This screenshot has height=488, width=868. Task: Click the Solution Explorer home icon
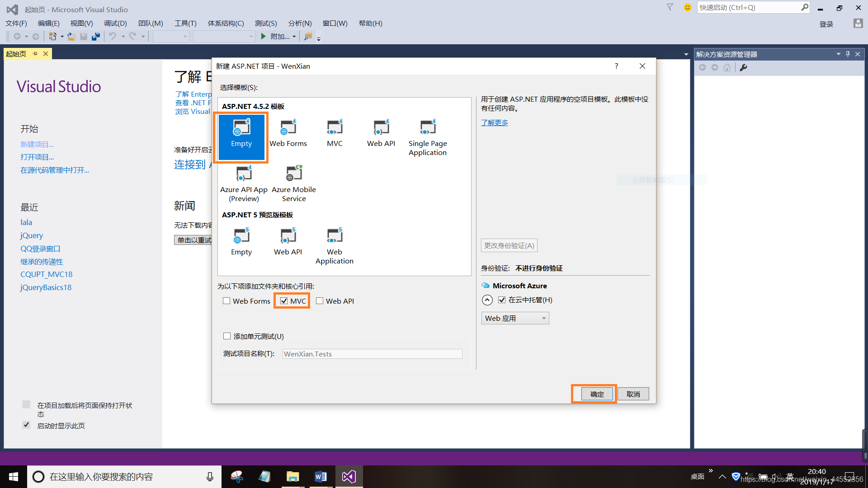[x=727, y=67]
